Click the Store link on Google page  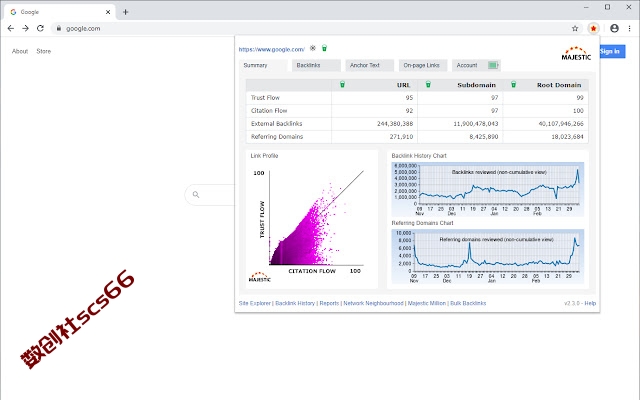[x=44, y=51]
